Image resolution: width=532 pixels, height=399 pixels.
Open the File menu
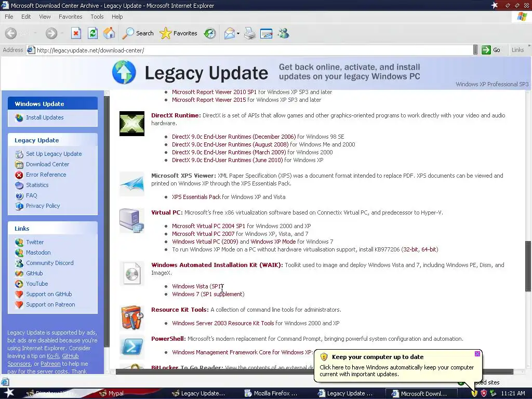coord(9,17)
